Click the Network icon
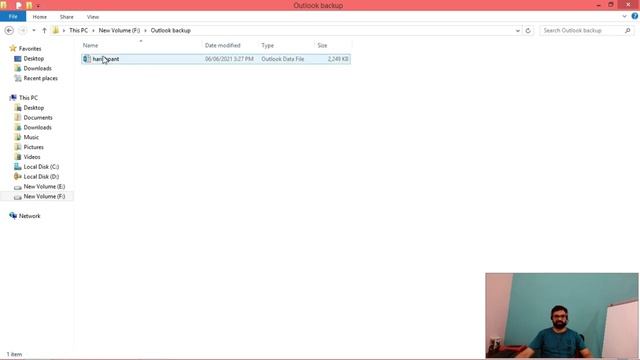This screenshot has width=640, height=360. click(13, 216)
